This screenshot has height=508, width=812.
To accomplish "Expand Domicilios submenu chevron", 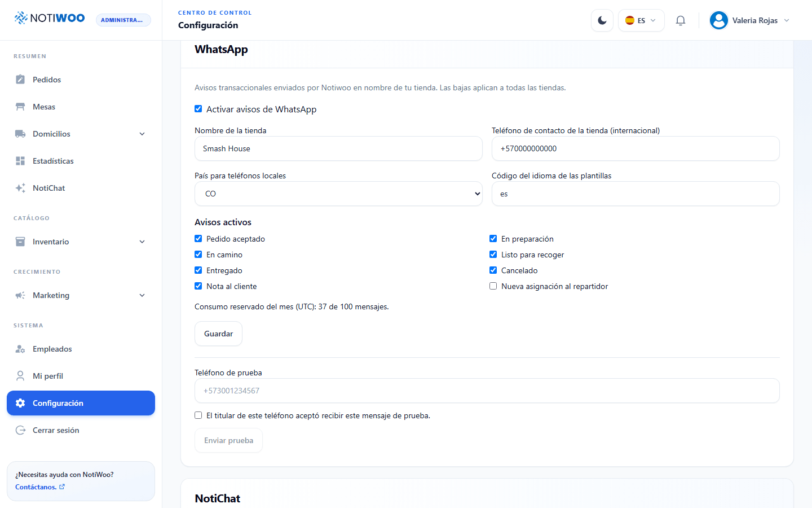I will point(142,134).
